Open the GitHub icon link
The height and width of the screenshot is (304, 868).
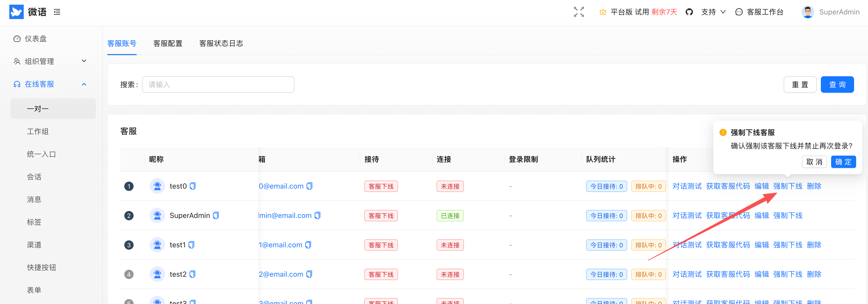[689, 12]
